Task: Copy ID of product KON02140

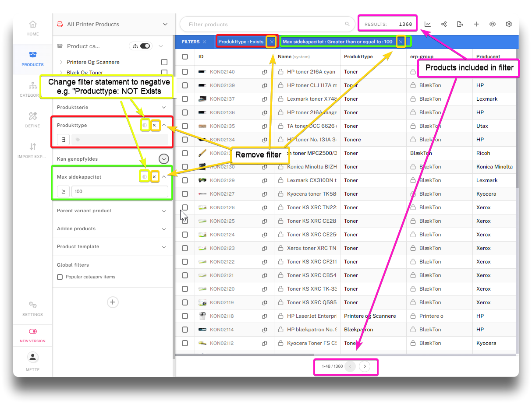Action: (265, 72)
